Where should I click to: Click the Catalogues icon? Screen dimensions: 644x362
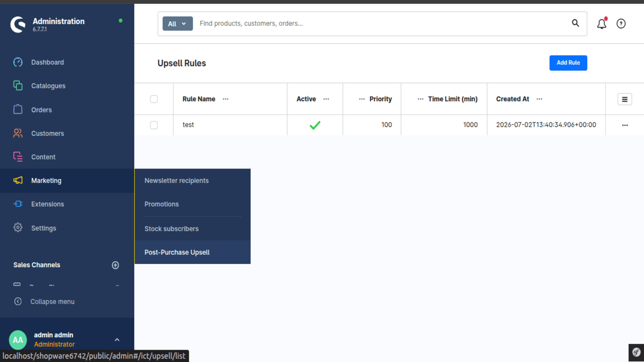[18, 85]
